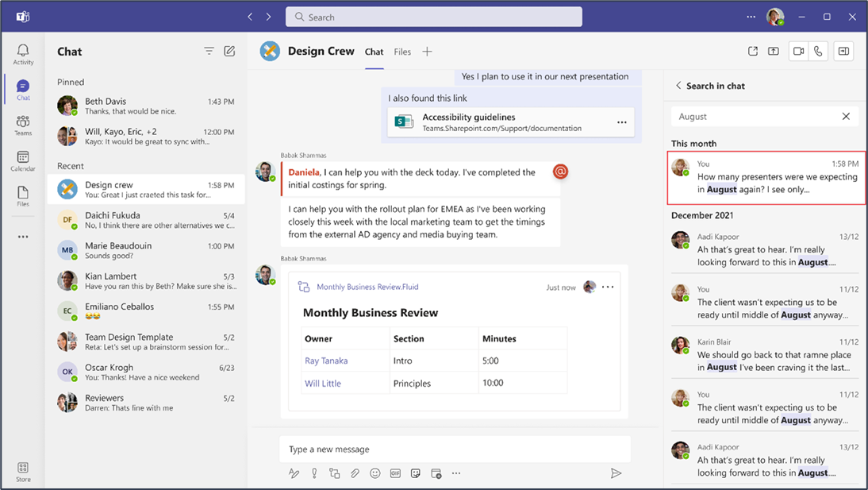The width and height of the screenshot is (868, 490).
Task: Open the Calendar in the sidebar
Action: pos(23,160)
